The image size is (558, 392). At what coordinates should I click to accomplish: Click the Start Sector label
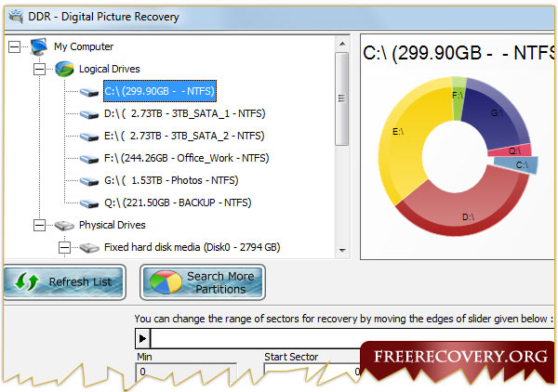pos(291,357)
